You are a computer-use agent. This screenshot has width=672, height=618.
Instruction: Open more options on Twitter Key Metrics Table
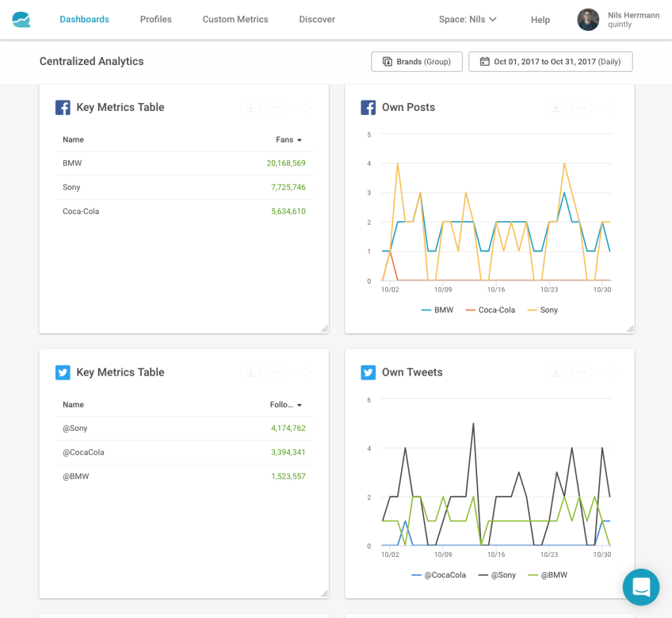point(276,372)
